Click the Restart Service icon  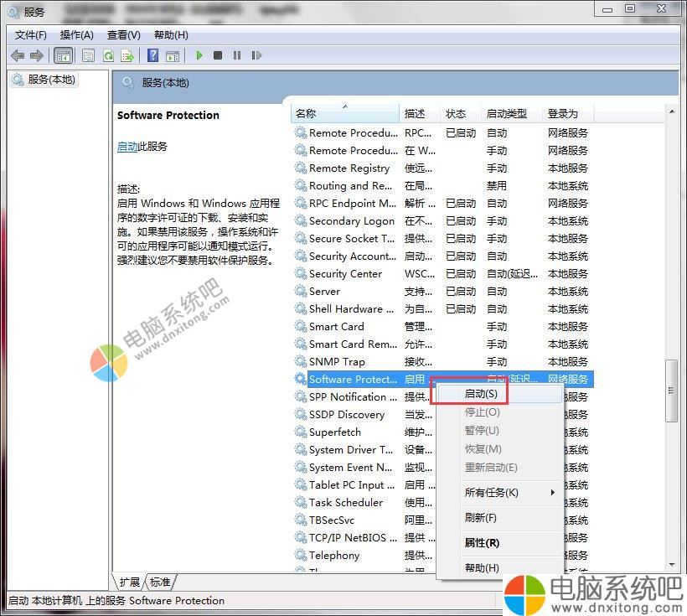256,55
